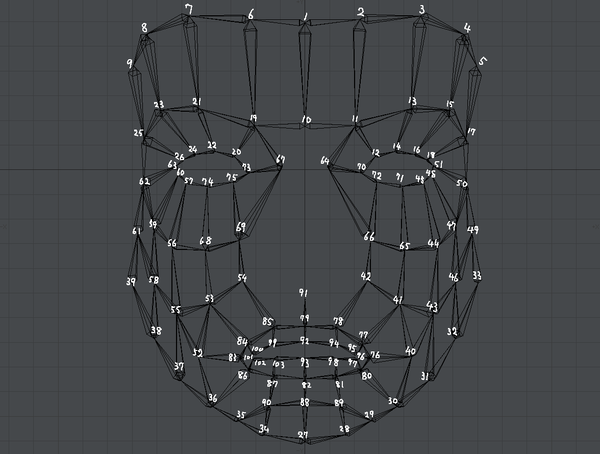
Task: Click the lower eyelid joint labeled 74
Action: pyautogui.click(x=208, y=182)
